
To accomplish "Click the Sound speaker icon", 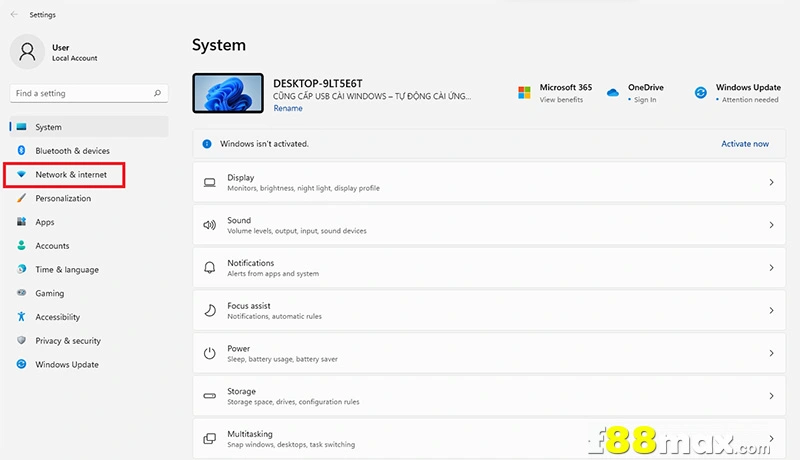I will 210,225.
